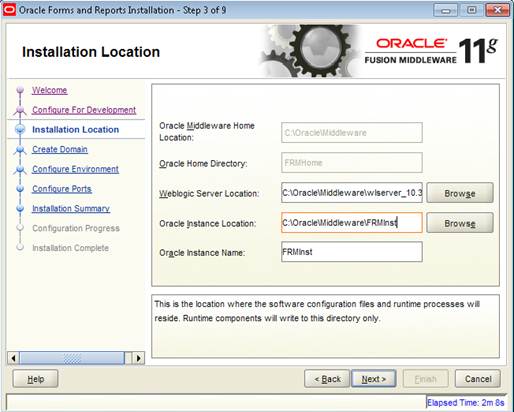The height and width of the screenshot is (412, 514).
Task: Click the Next button to continue
Action: (374, 379)
